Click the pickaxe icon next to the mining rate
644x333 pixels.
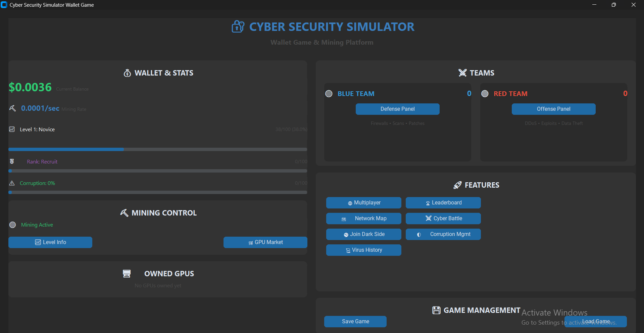coord(12,108)
